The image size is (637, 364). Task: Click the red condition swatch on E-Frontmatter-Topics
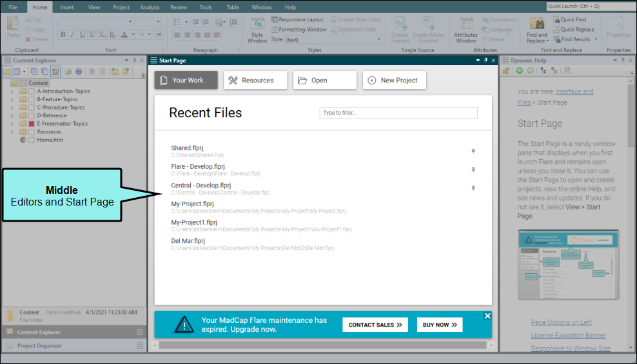pyautogui.click(x=32, y=124)
